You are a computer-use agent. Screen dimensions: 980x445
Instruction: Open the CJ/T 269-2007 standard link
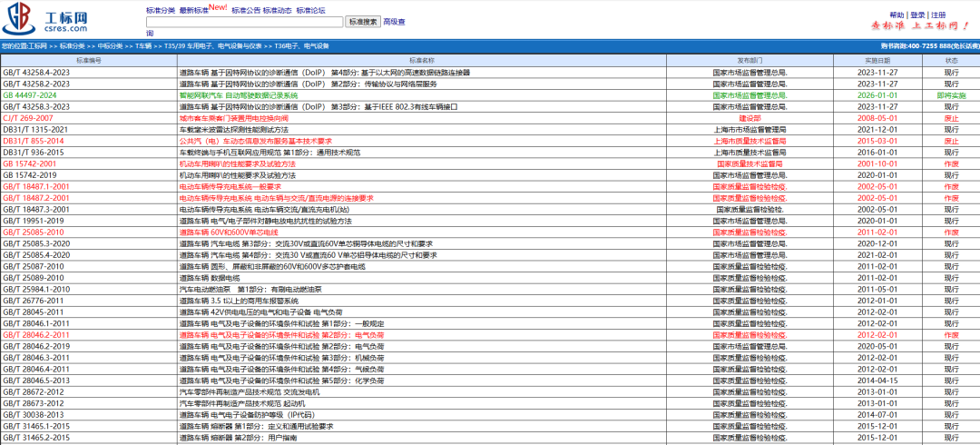tap(27, 118)
